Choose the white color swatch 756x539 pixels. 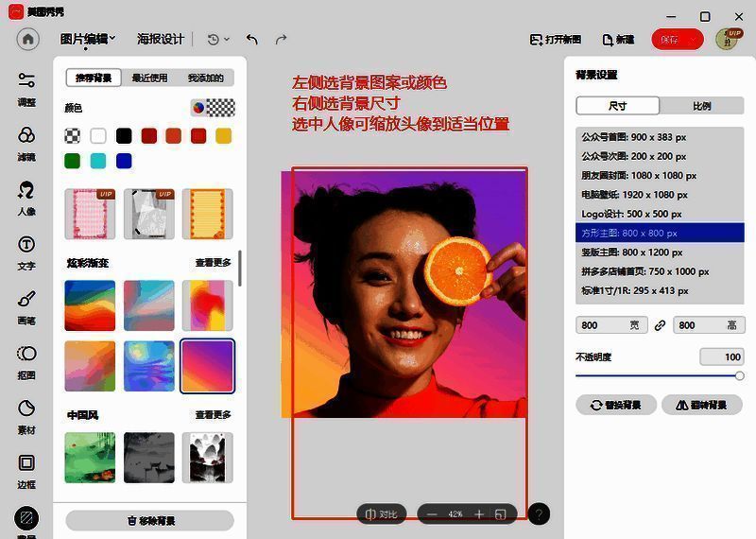[x=98, y=135]
